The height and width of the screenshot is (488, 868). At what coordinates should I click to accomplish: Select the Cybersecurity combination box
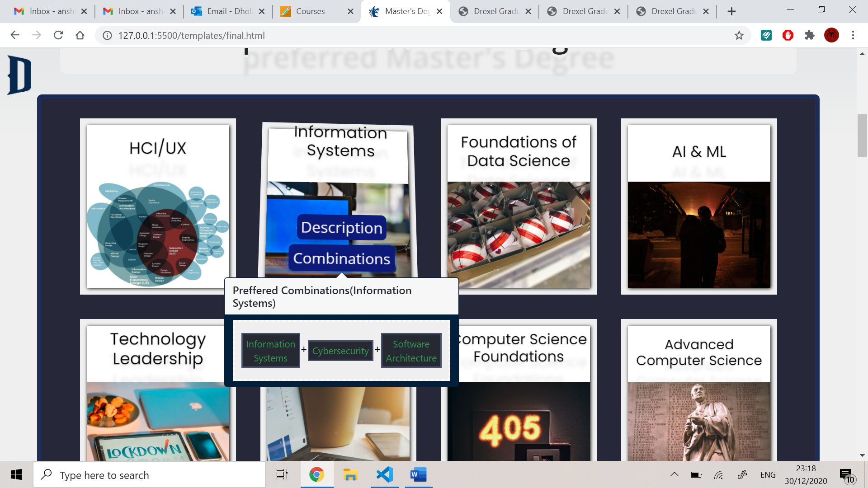click(x=340, y=351)
